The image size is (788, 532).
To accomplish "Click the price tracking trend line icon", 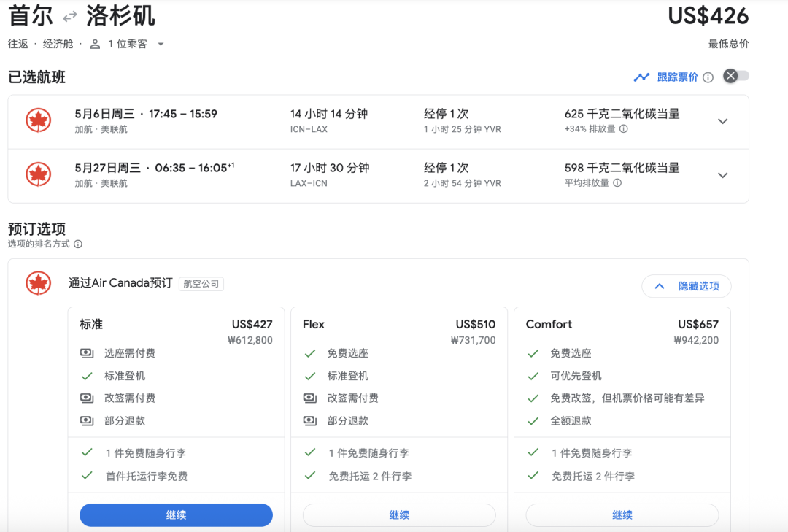I will (641, 77).
